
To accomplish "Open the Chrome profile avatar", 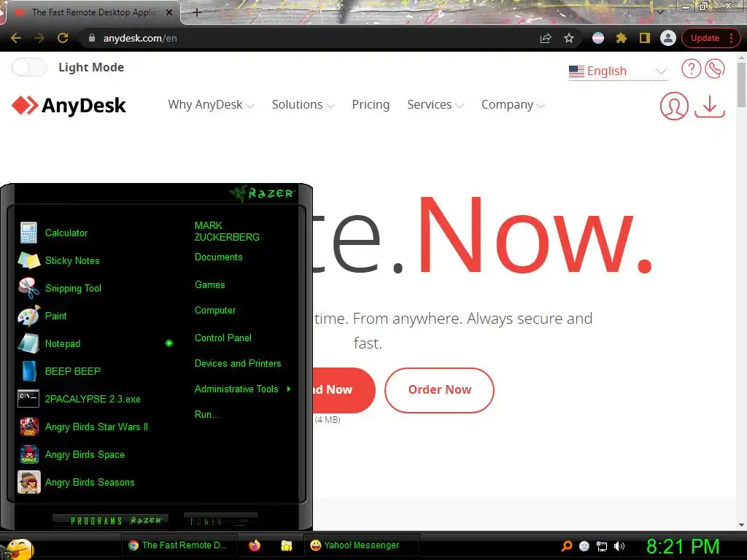I will (x=668, y=38).
